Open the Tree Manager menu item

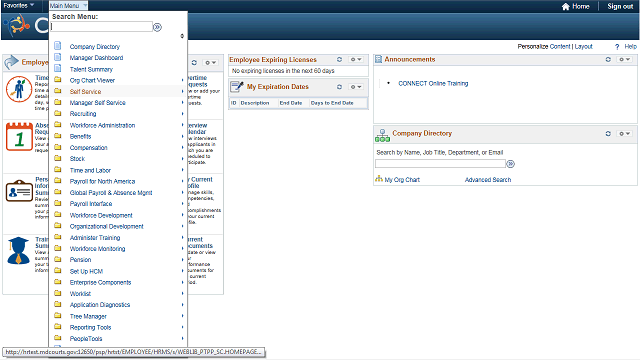point(88,316)
